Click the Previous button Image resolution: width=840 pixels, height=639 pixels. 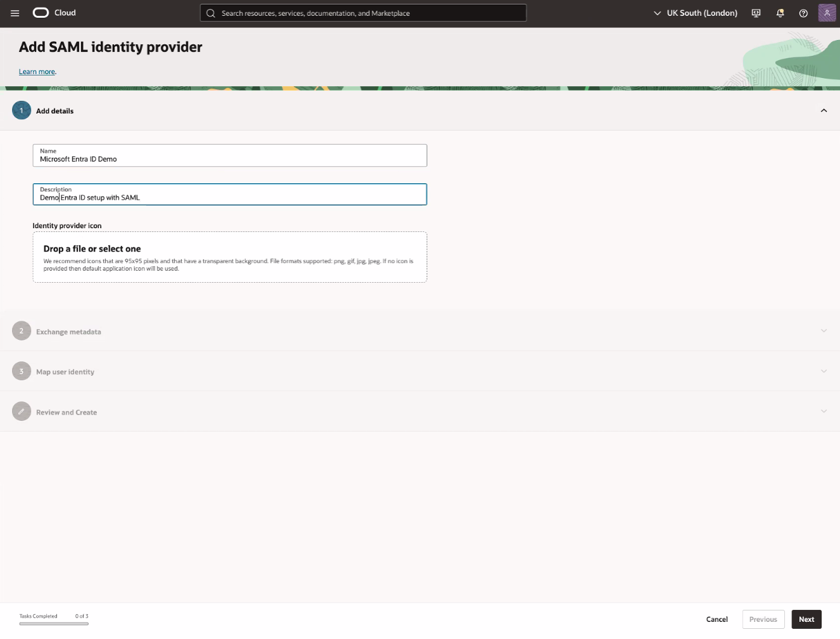(763, 619)
